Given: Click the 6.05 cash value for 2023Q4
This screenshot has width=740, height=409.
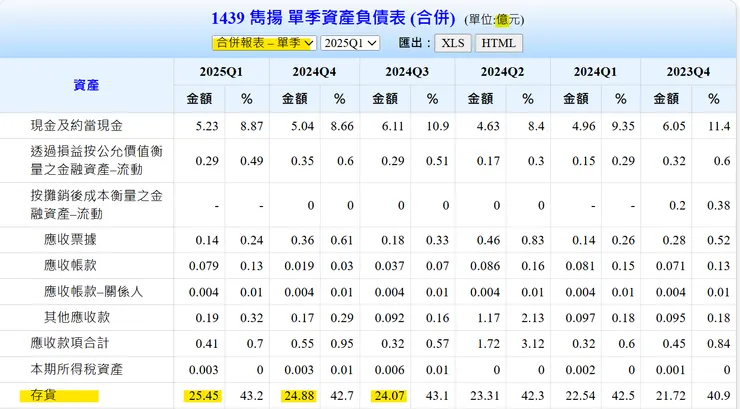Looking at the screenshot, I should pyautogui.click(x=674, y=126).
